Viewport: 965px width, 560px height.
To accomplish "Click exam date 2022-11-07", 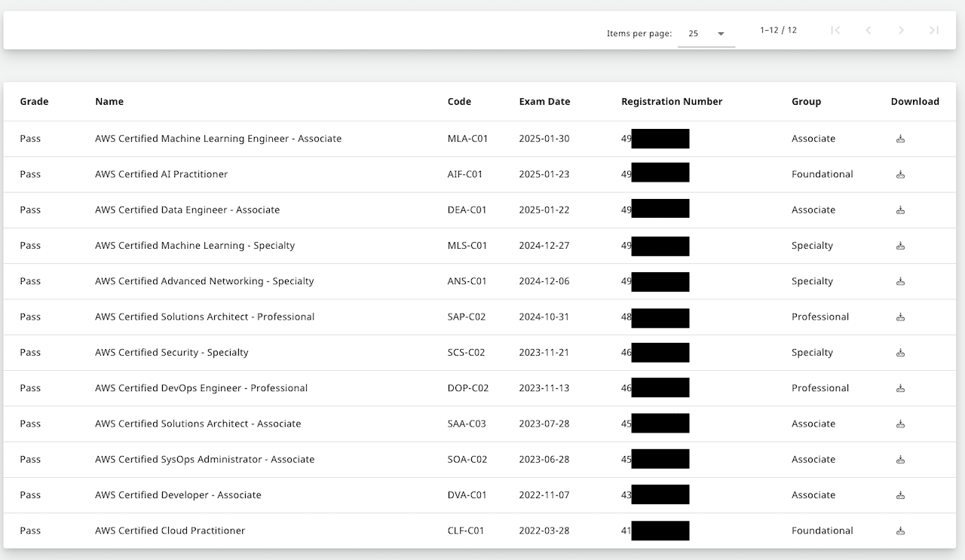I will [544, 495].
